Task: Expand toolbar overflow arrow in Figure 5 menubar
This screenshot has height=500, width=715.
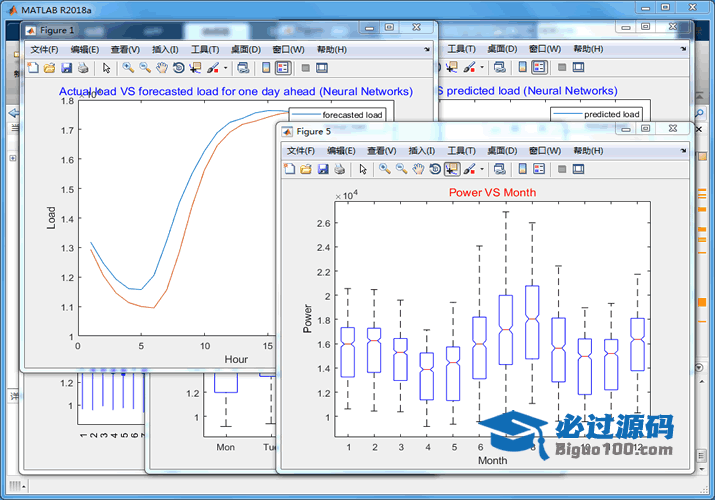Action: click(683, 150)
